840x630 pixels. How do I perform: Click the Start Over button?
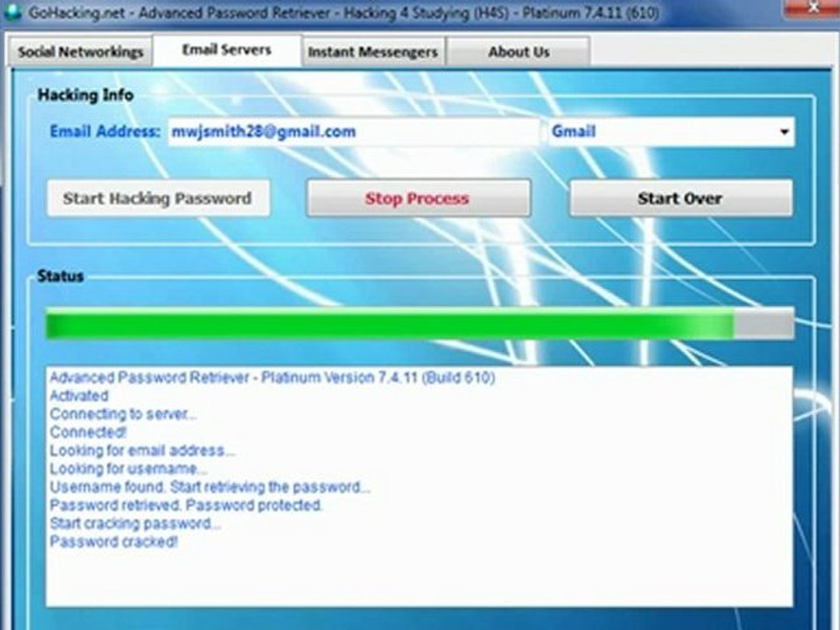pos(680,198)
